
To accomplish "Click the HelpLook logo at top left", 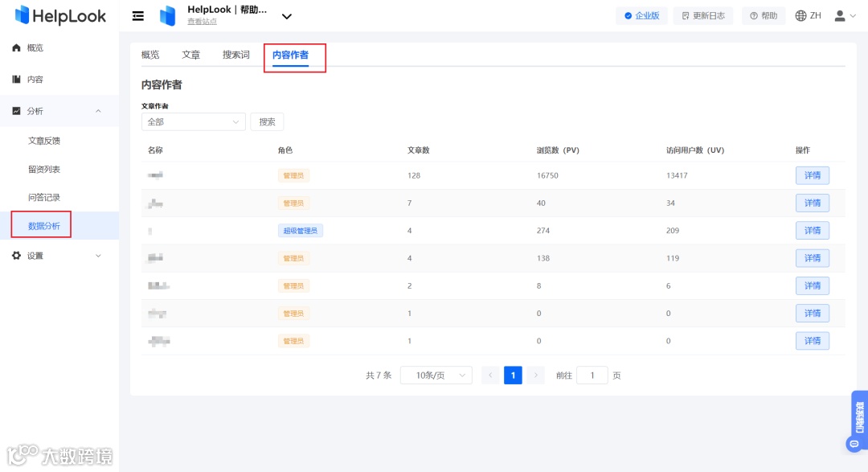I will 58,15.
